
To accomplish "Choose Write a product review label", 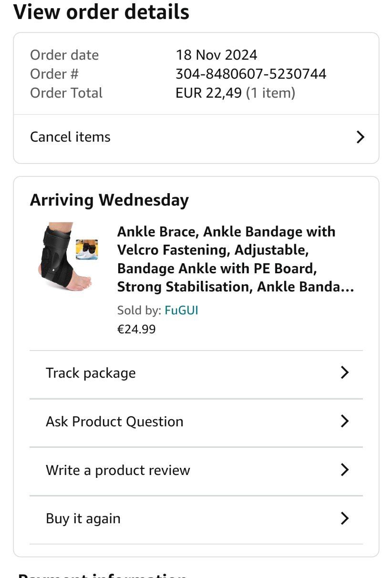I will tap(118, 470).
